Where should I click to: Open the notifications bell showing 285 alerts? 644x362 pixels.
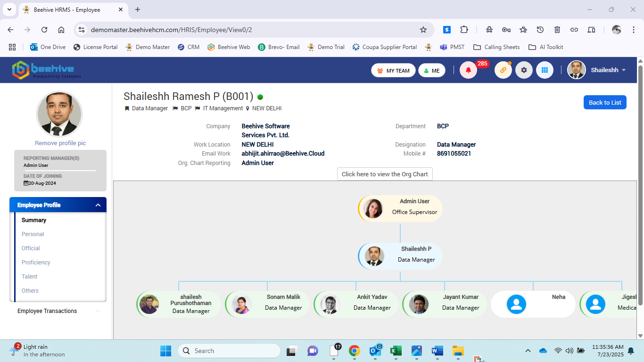tap(468, 70)
